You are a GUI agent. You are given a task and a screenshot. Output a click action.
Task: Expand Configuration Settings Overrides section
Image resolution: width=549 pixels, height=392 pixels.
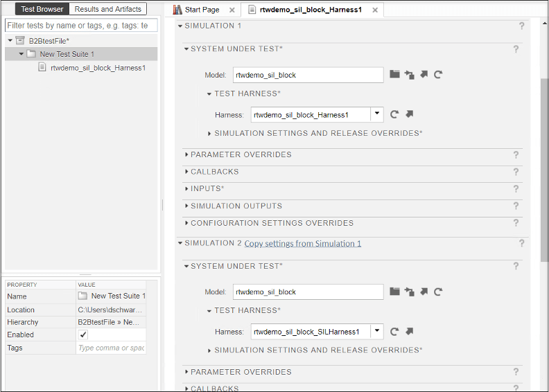click(x=186, y=223)
